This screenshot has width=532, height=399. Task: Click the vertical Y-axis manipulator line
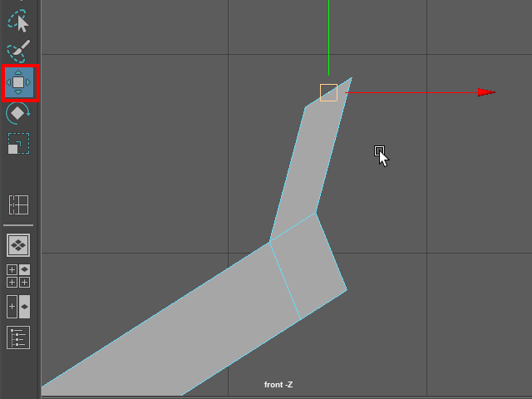pyautogui.click(x=328, y=42)
